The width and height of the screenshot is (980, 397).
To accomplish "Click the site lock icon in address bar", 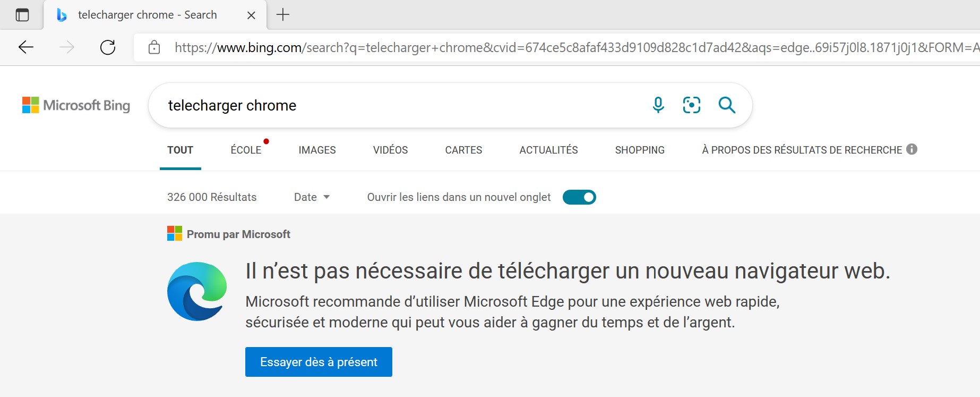I will click(x=154, y=47).
